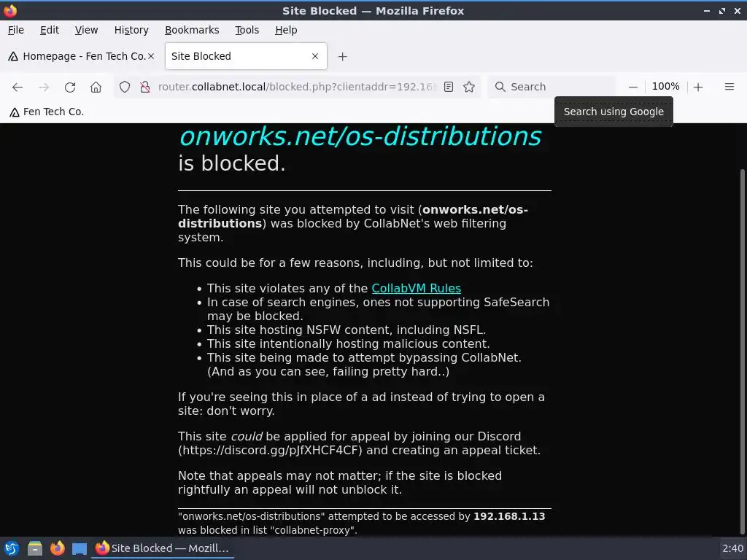The image size is (747, 560).
Task: Open the tracking protection shield icon
Action: coord(124,87)
